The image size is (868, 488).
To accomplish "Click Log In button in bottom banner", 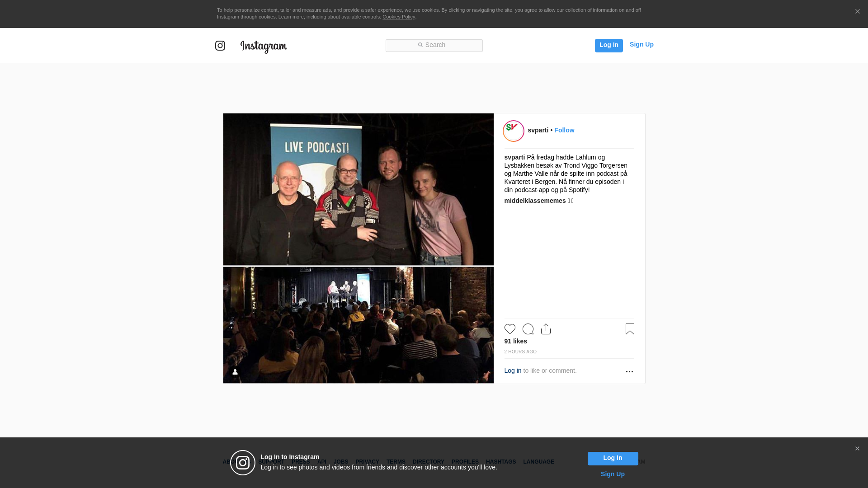I will pyautogui.click(x=613, y=458).
